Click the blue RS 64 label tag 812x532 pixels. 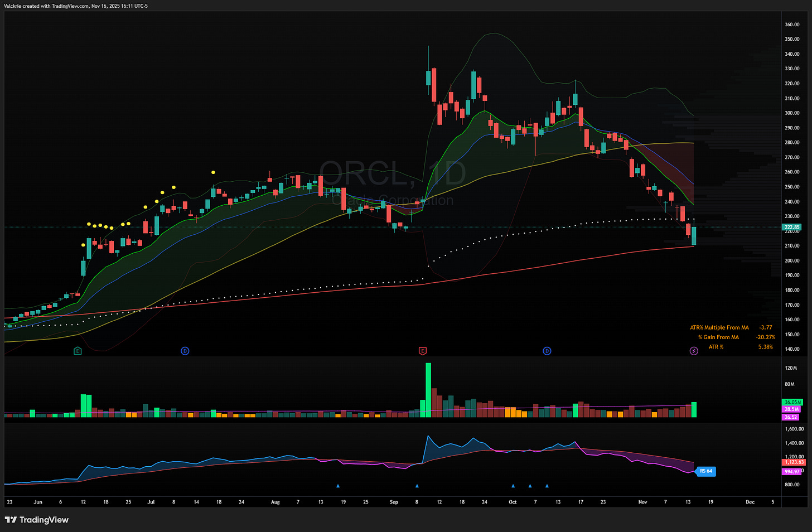[706, 471]
